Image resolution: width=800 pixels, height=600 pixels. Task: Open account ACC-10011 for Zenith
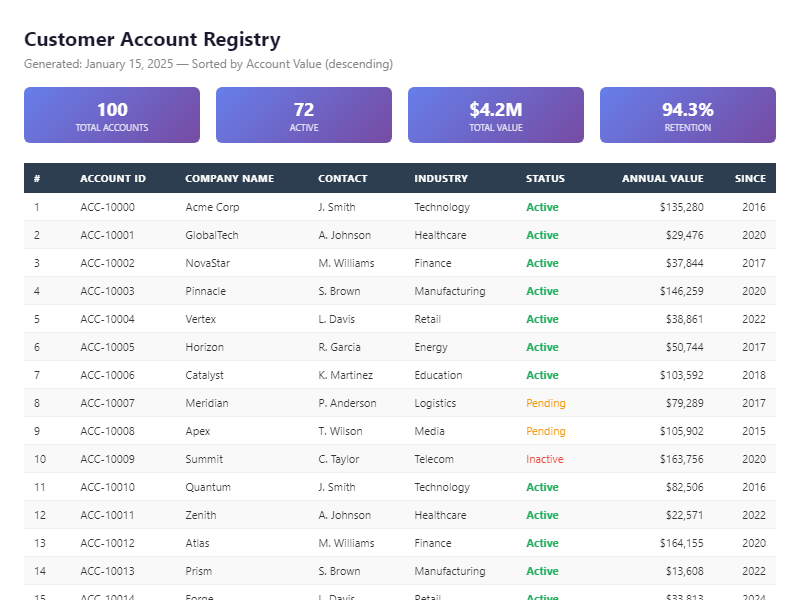107,515
